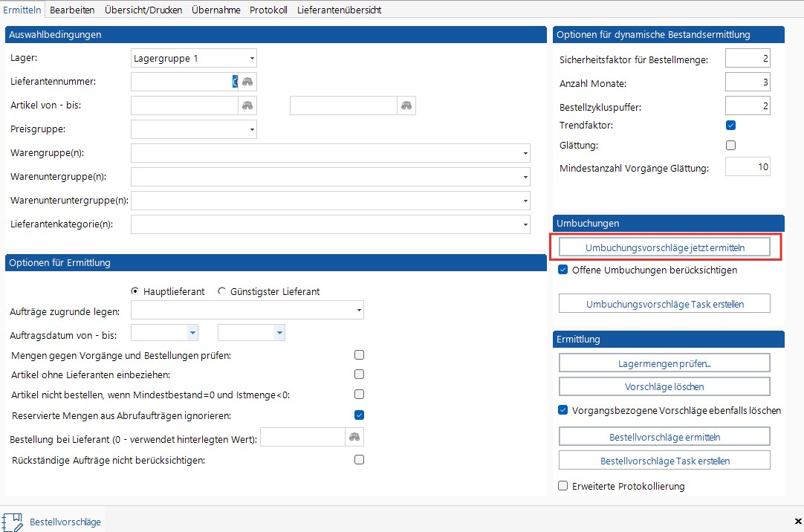Enable Erweiterte Protokollierung checkbox
The height and width of the screenshot is (532, 804).
563,486
